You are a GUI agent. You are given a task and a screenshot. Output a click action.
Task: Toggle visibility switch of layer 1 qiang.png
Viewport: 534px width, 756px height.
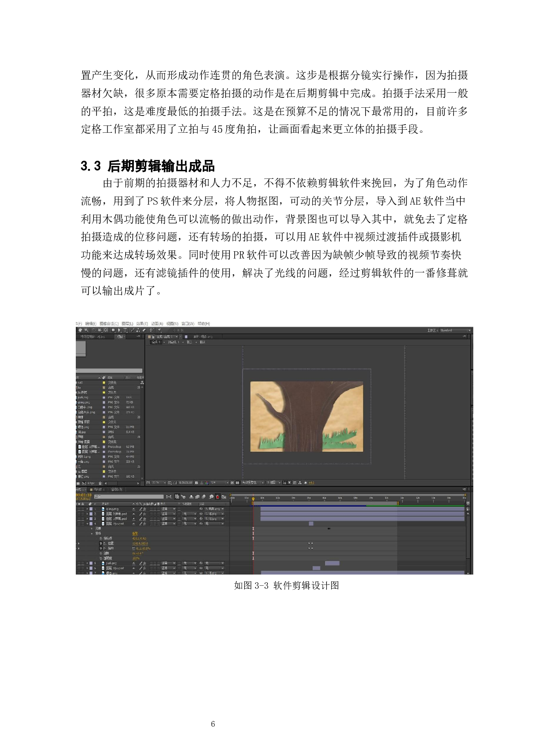click(x=78, y=509)
